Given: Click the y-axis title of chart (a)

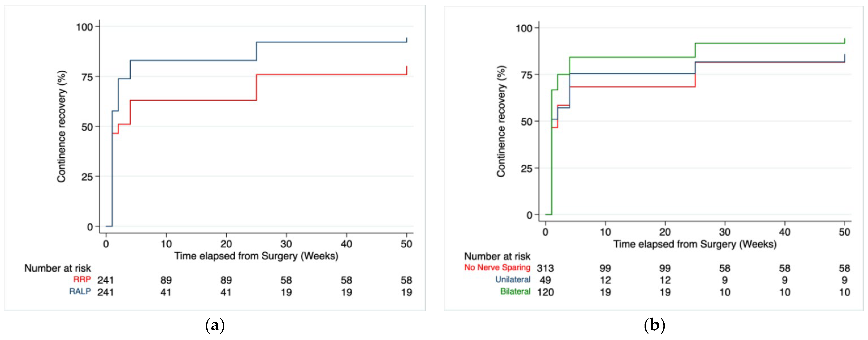Looking at the screenshot, I should [x=61, y=126].
